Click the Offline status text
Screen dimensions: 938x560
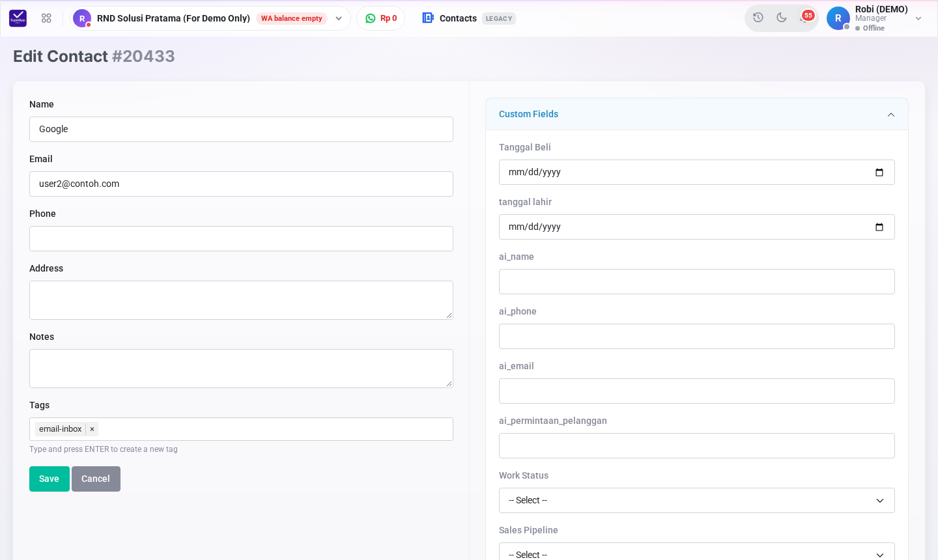point(874,28)
